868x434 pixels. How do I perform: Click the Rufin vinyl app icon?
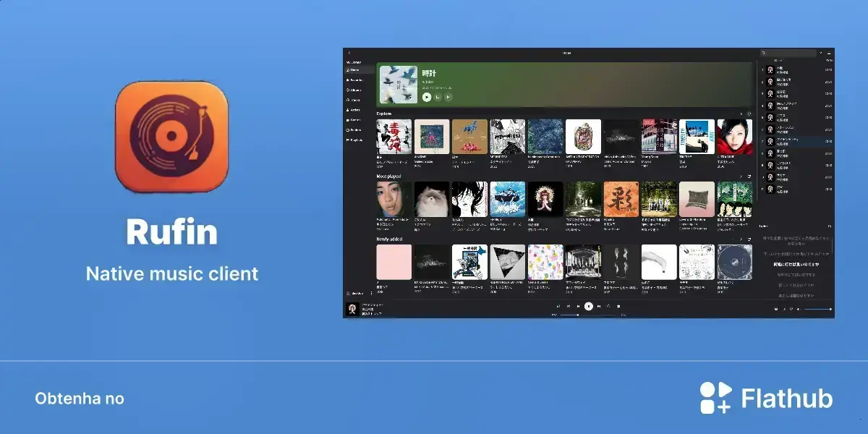pyautogui.click(x=171, y=136)
